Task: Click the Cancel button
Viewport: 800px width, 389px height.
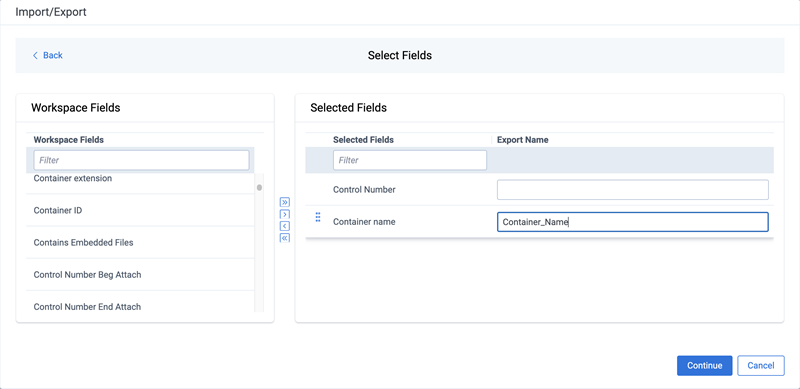Action: coord(761,366)
